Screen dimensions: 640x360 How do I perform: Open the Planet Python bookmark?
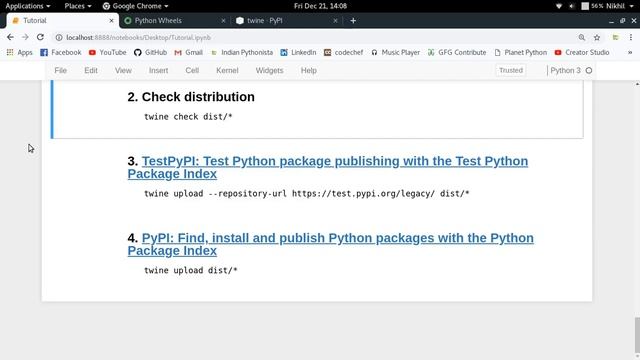click(520, 52)
